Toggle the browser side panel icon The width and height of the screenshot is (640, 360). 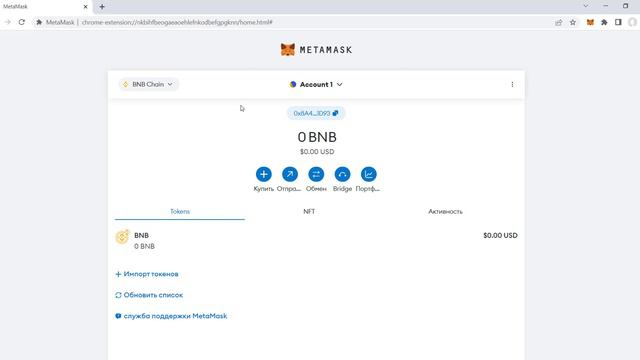click(x=618, y=22)
